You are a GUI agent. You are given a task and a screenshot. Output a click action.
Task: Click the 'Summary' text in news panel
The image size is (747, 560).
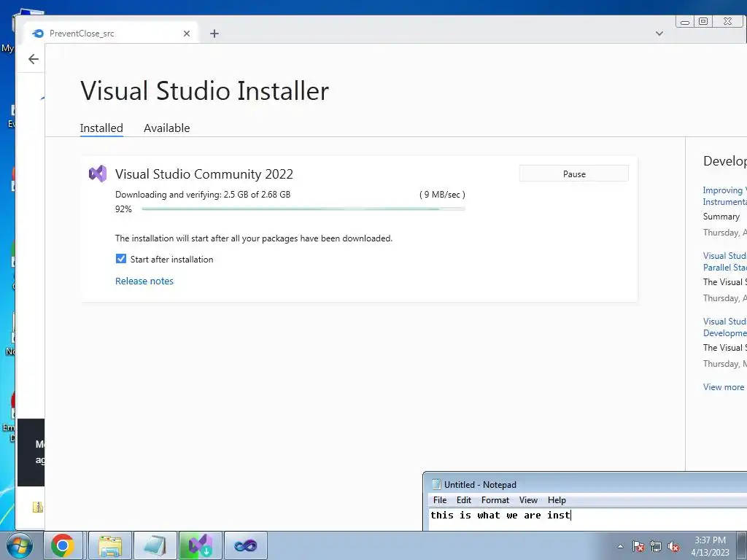tap(721, 217)
